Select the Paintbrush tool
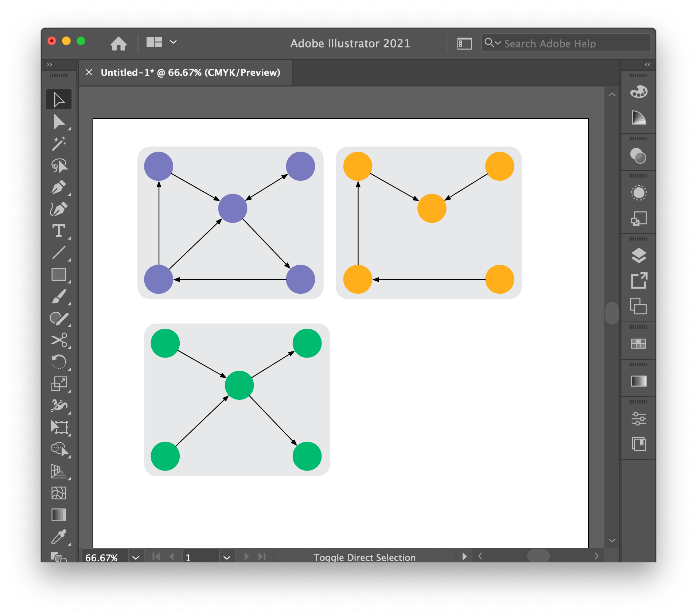 (59, 296)
